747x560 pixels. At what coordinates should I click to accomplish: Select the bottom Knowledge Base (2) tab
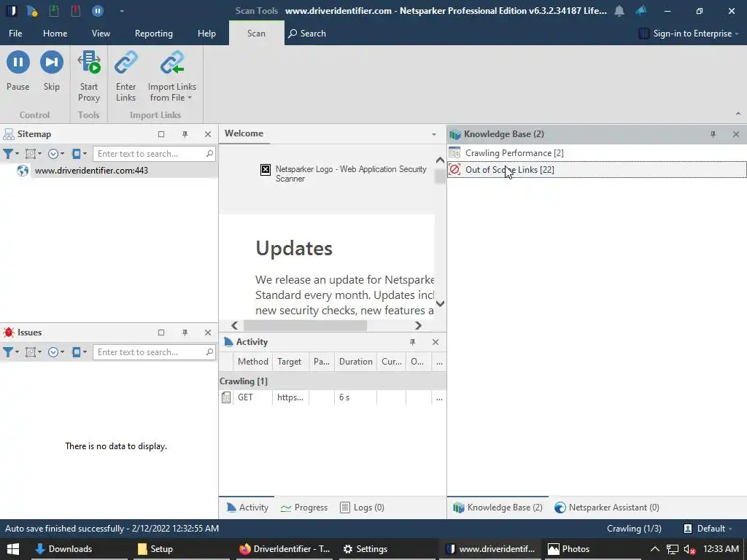(498, 507)
